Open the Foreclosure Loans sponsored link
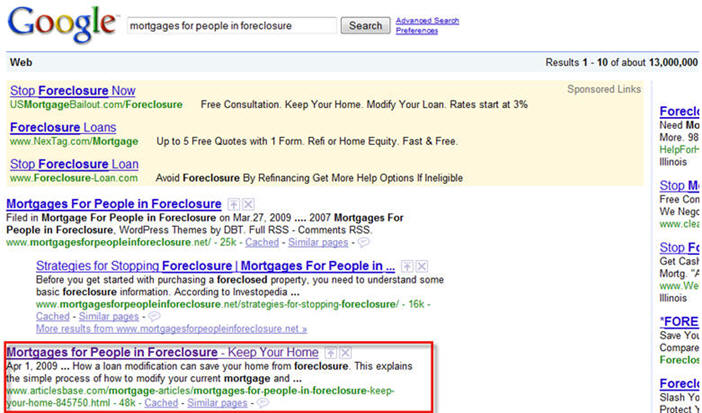The image size is (702, 413). click(63, 127)
